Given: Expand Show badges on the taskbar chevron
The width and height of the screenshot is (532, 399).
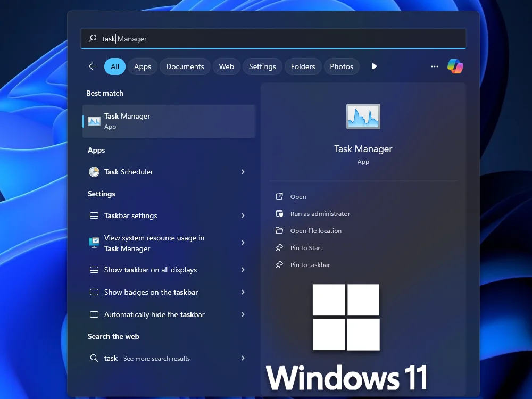Looking at the screenshot, I should point(243,292).
